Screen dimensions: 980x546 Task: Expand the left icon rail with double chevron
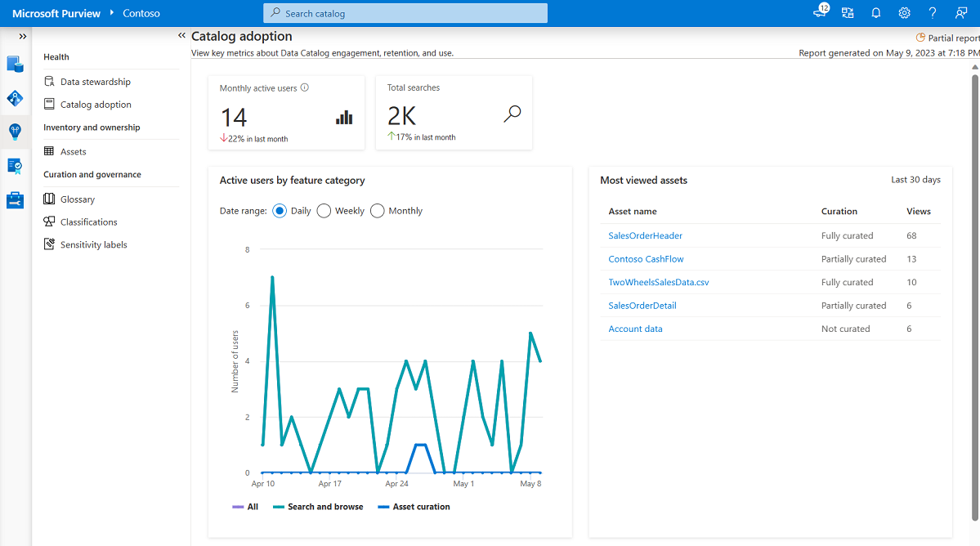click(x=22, y=37)
